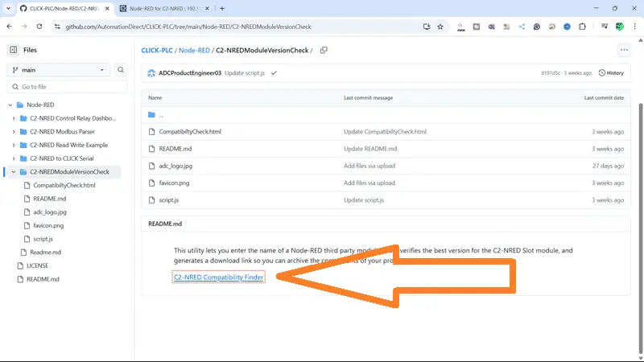Open 'Update script.js' commit in file list
This screenshot has width=644, height=362.
click(x=364, y=200)
